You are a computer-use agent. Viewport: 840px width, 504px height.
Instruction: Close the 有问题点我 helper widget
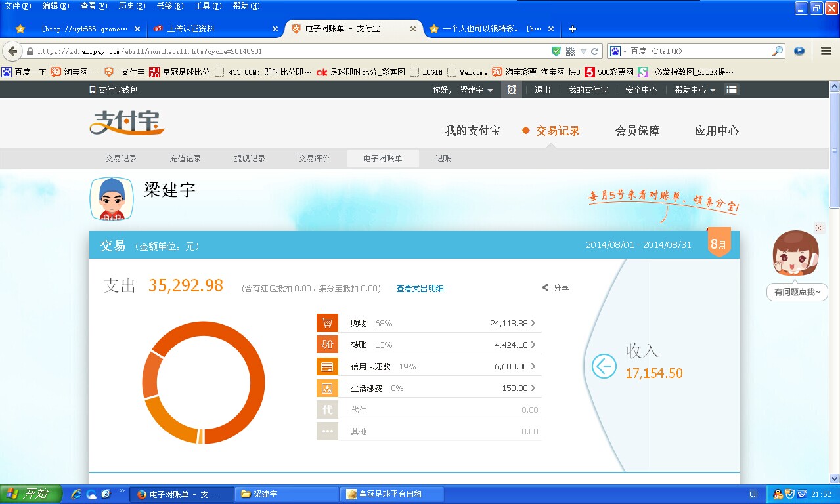click(819, 228)
